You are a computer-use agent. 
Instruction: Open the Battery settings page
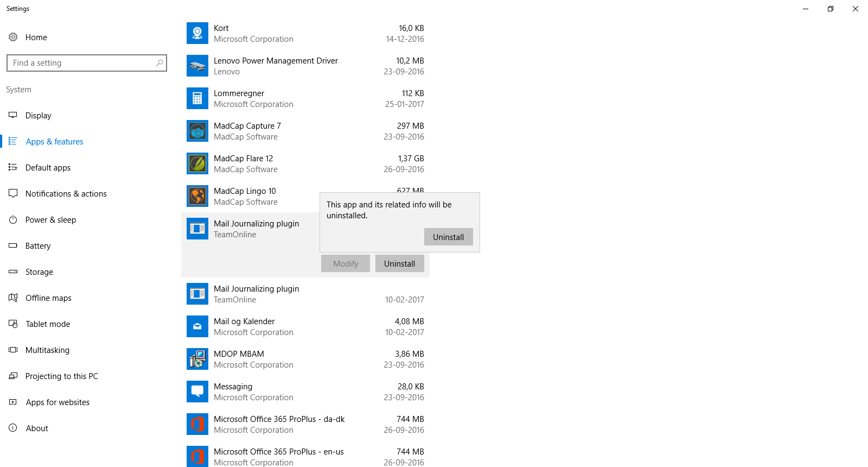coord(87,245)
